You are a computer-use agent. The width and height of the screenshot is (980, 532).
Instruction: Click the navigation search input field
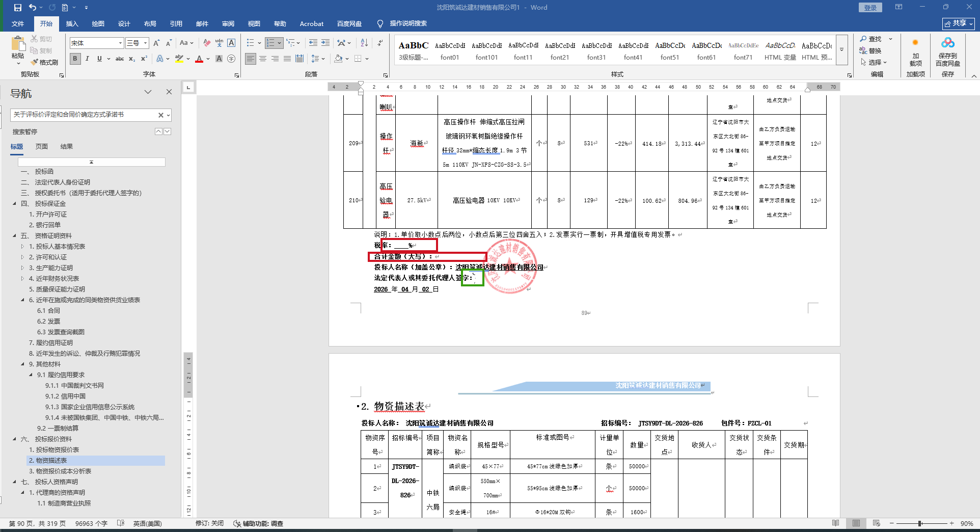[x=84, y=115]
